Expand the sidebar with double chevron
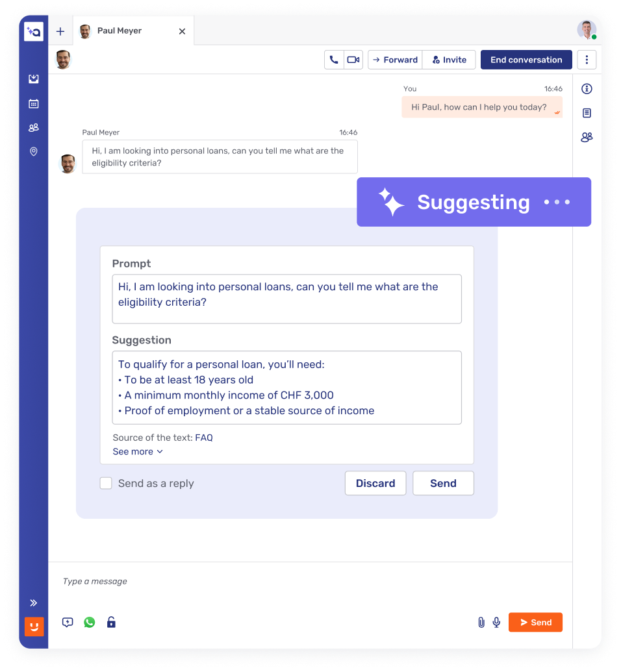621x672 pixels. tap(33, 603)
